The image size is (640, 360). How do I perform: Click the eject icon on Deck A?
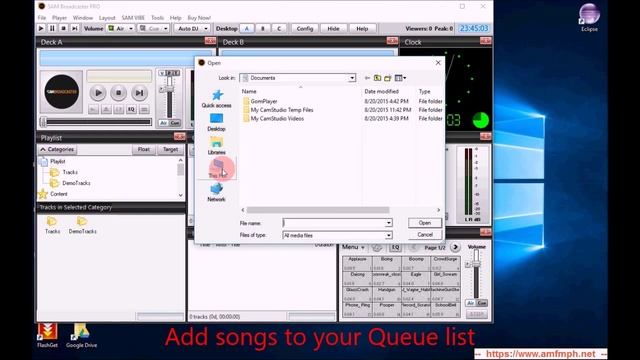coord(106,109)
